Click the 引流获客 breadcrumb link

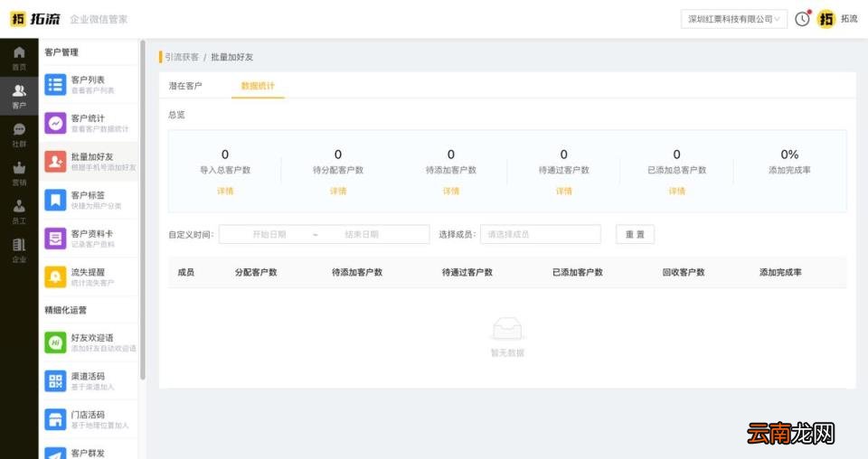182,57
